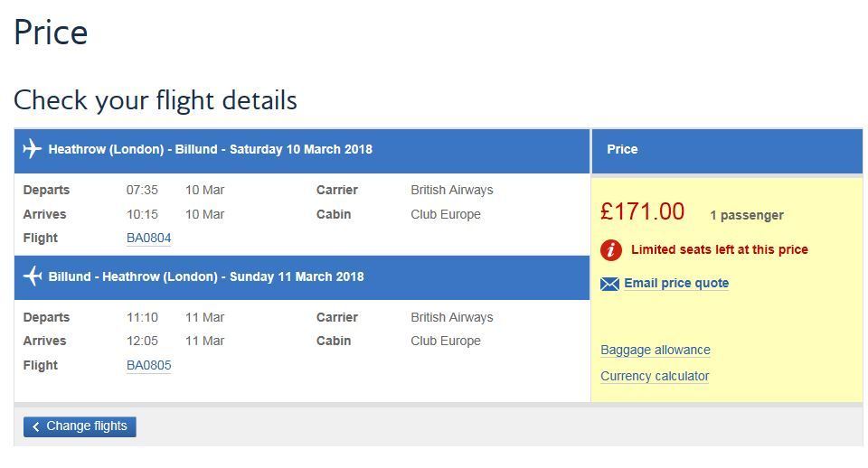The height and width of the screenshot is (468, 868).
Task: Click the £171.00 price amount
Action: point(642,212)
